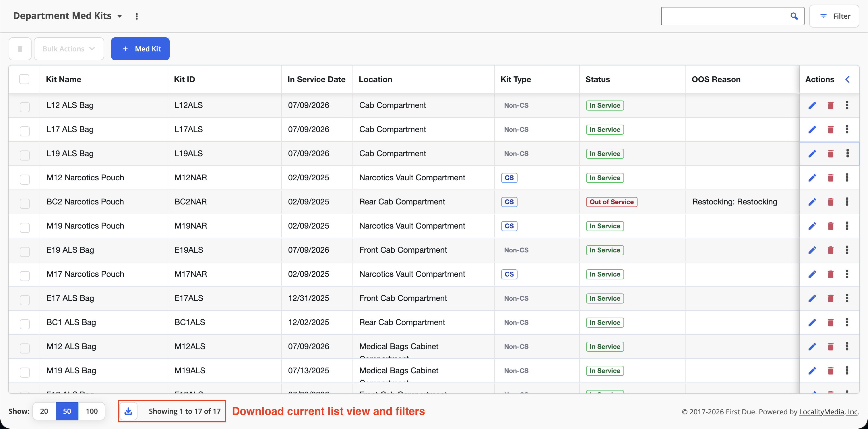Delete the M19 Narcotics Pouch row
This screenshot has height=429, width=868.
point(830,226)
